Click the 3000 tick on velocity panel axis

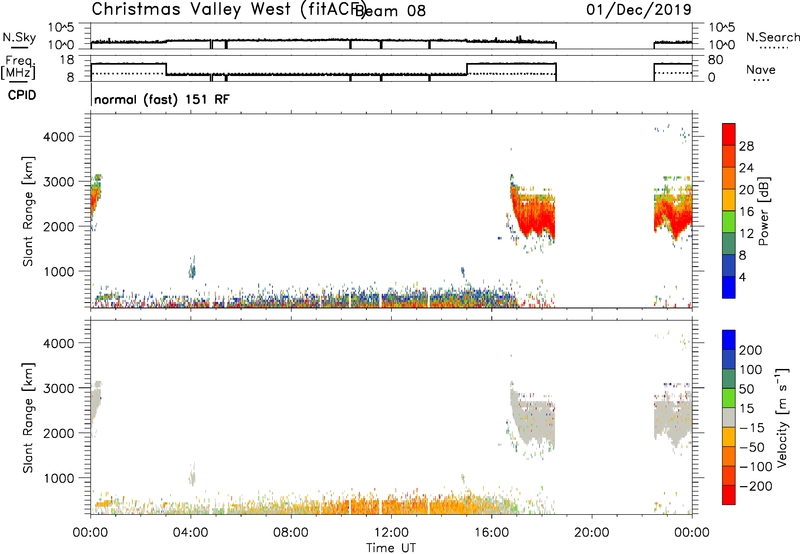click(59, 388)
